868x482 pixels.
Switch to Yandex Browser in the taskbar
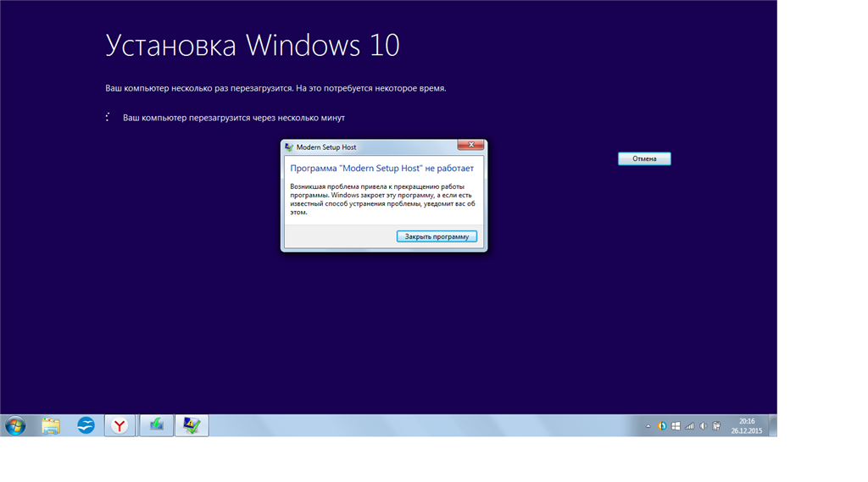point(120,425)
